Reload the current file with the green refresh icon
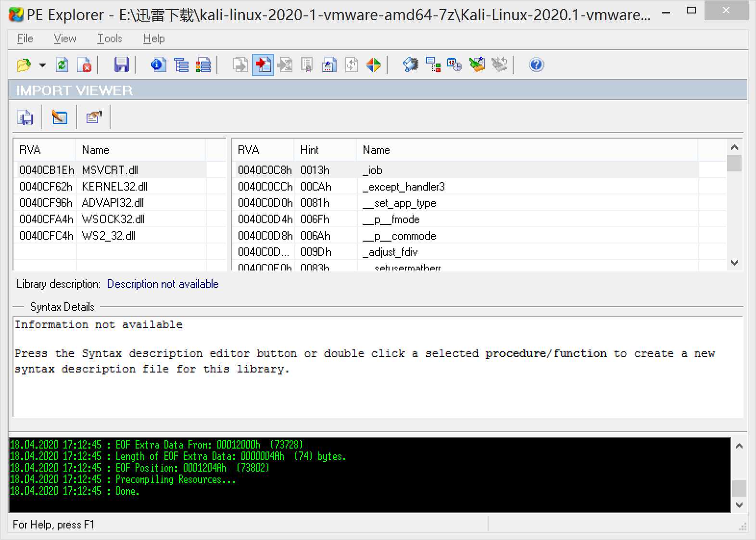This screenshot has height=540, width=756. 62,65
